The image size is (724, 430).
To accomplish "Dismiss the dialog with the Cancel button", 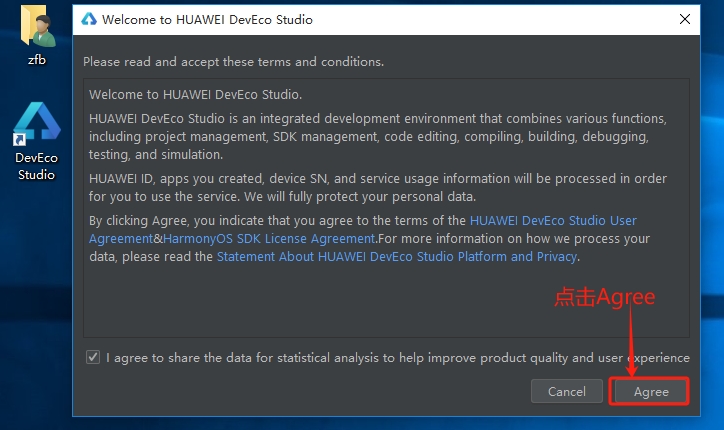I will 567,392.
